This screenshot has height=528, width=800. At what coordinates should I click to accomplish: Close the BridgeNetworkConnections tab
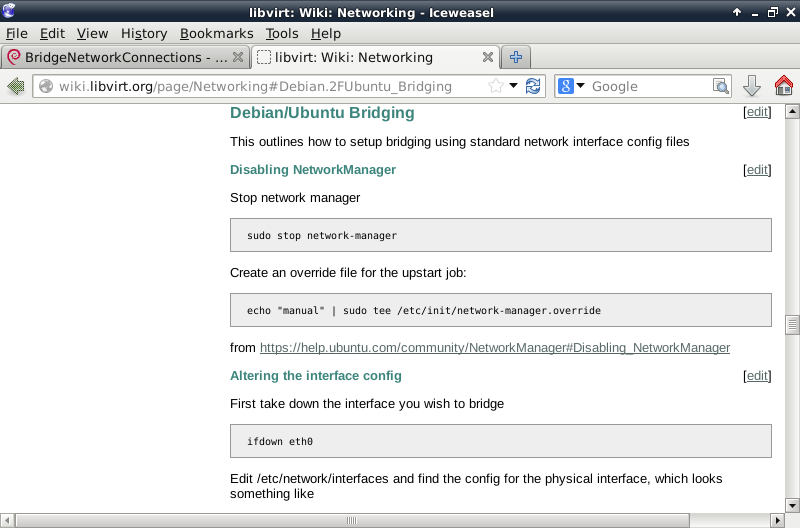237,57
